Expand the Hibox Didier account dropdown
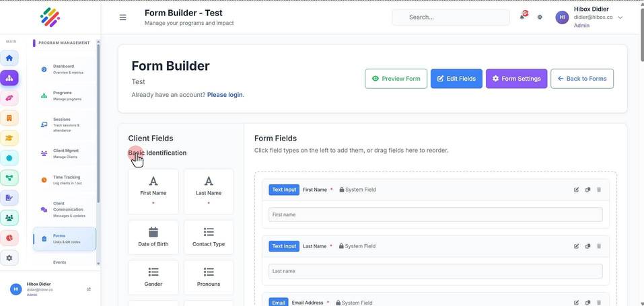Screen dimensions: 644x306 pos(620,17)
